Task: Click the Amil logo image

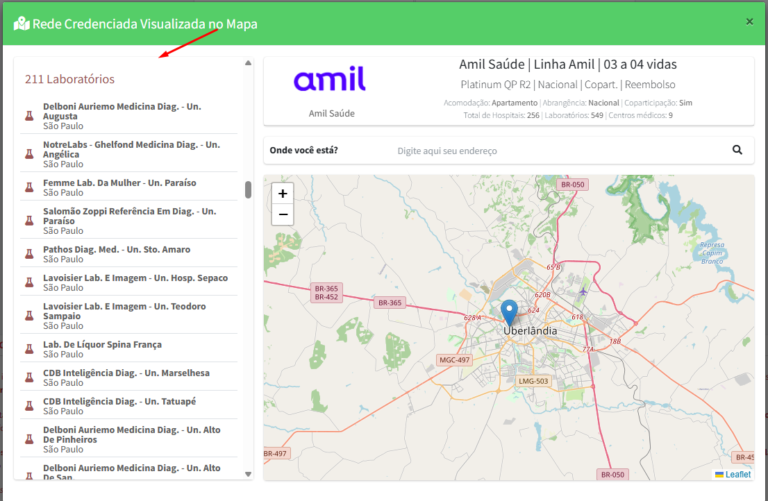Action: tap(330, 79)
